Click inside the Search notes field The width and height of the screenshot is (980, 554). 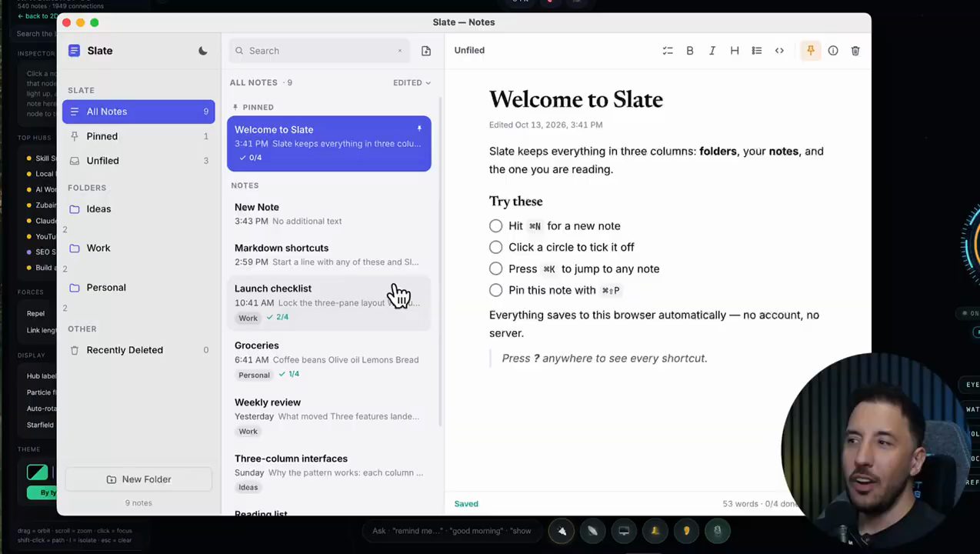(x=319, y=51)
